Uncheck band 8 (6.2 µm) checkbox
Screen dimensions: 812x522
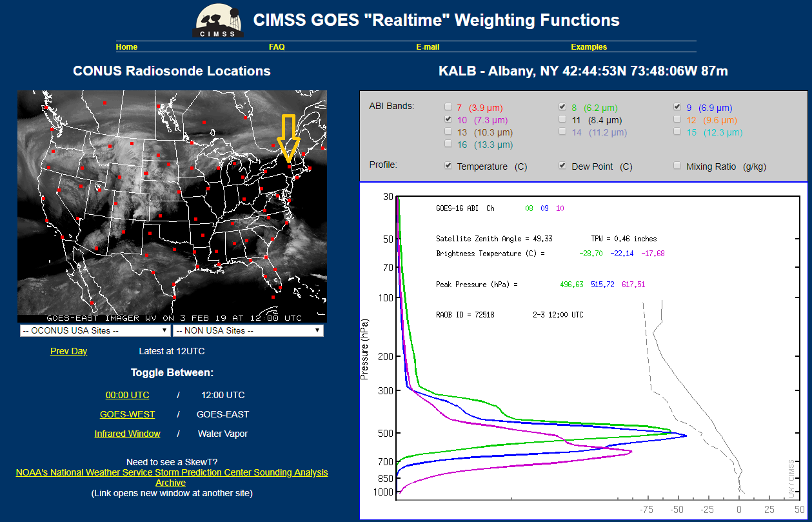[x=562, y=107]
